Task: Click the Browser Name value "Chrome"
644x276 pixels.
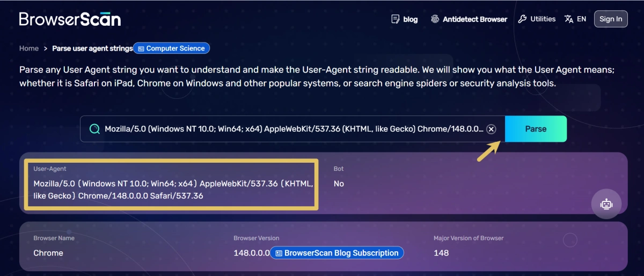Action: pyautogui.click(x=48, y=253)
